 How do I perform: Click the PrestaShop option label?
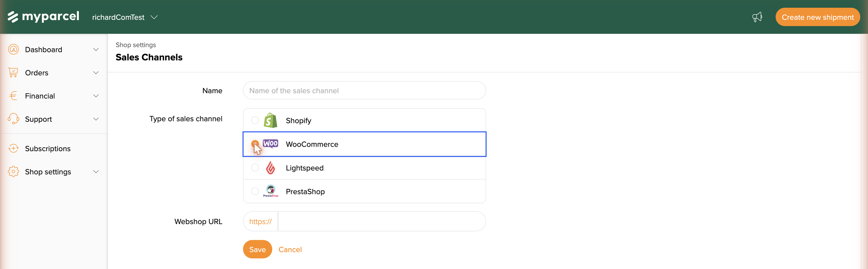pyautogui.click(x=305, y=191)
